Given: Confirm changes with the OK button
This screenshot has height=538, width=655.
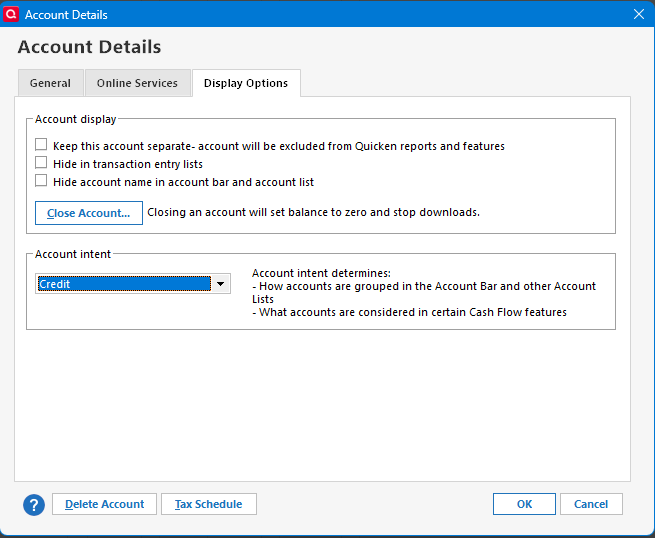Looking at the screenshot, I should (524, 504).
